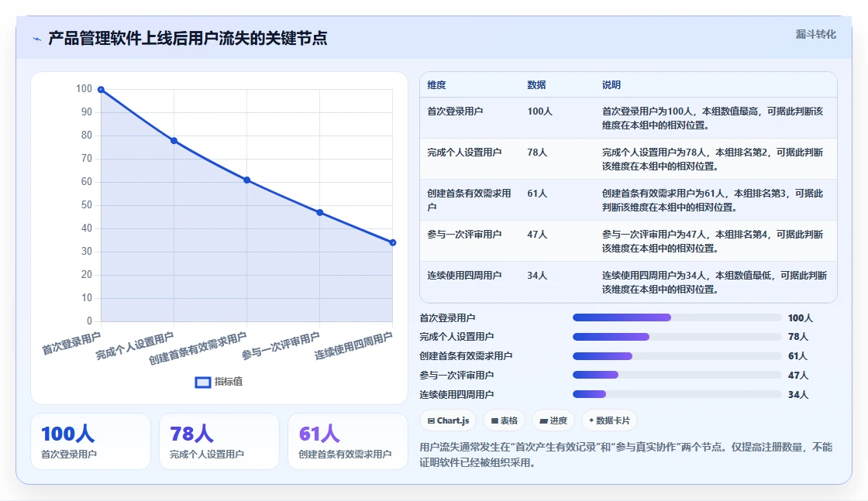
Task: Click the 说明 column header
Action: [611, 85]
